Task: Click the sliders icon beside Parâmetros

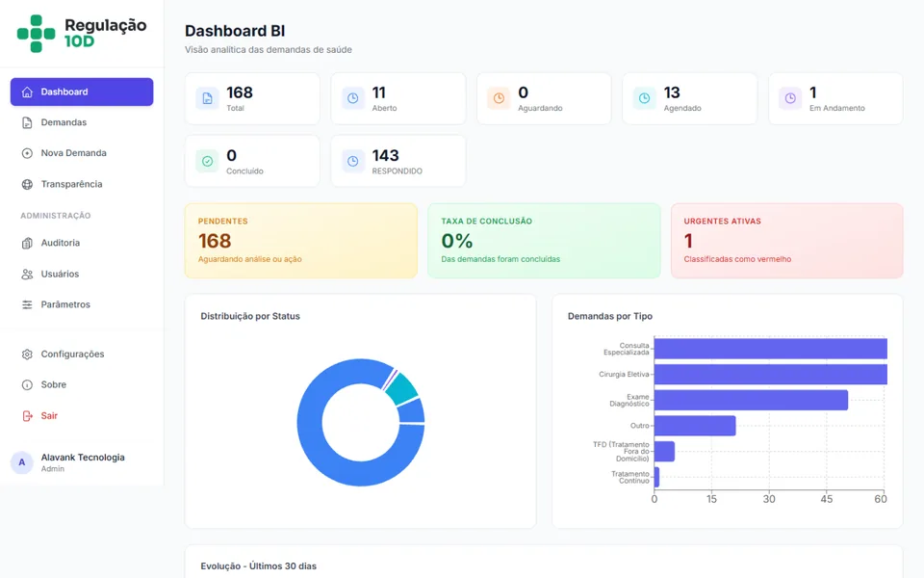Action: 27,305
